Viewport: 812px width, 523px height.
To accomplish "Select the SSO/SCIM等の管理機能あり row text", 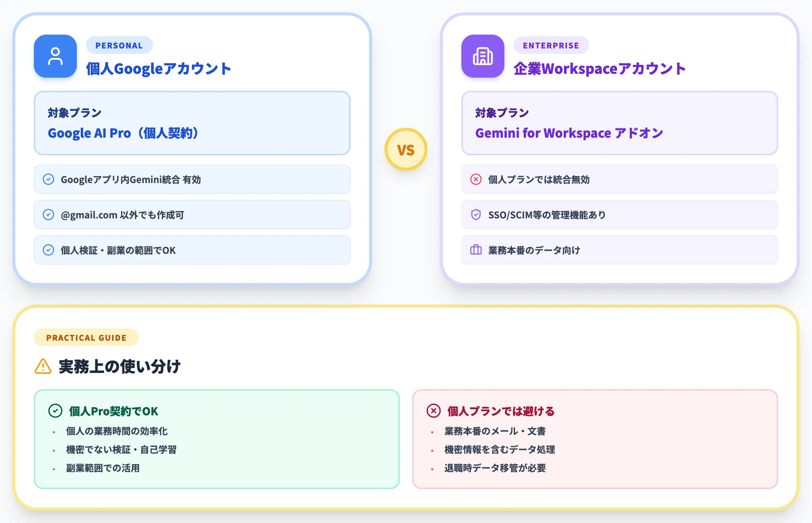I will point(547,215).
